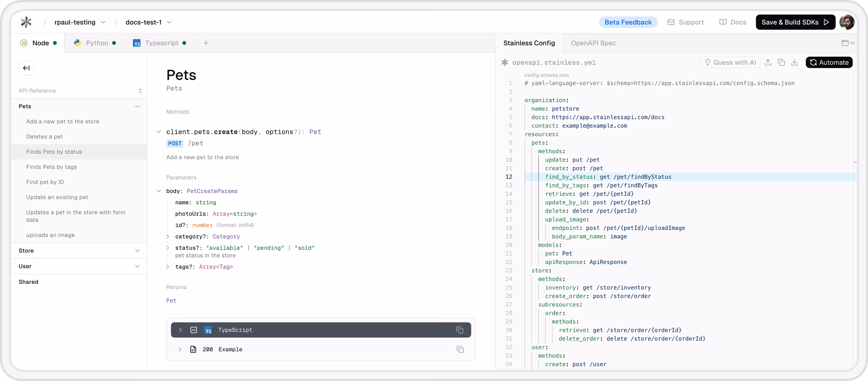868x381 pixels.
Task: Click the PetCreateParams type link
Action: [x=212, y=191]
